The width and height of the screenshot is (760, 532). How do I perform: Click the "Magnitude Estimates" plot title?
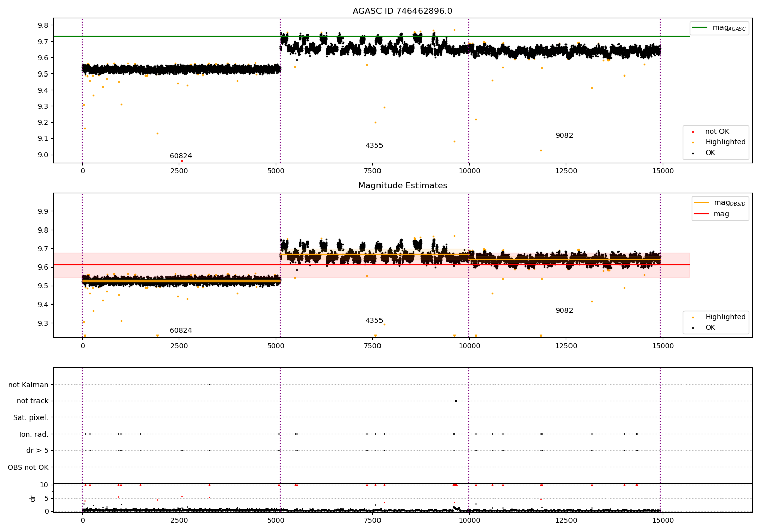[x=402, y=186]
